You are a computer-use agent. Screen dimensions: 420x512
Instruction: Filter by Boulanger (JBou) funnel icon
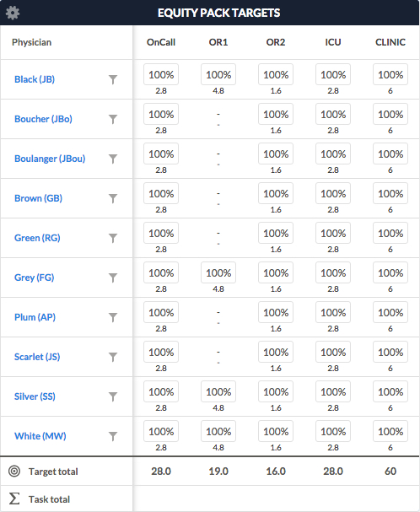point(113,159)
